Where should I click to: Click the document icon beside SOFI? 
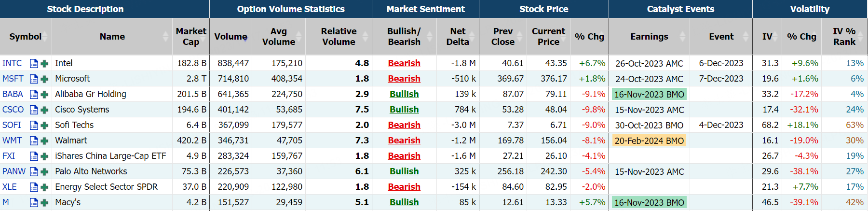[34, 126]
